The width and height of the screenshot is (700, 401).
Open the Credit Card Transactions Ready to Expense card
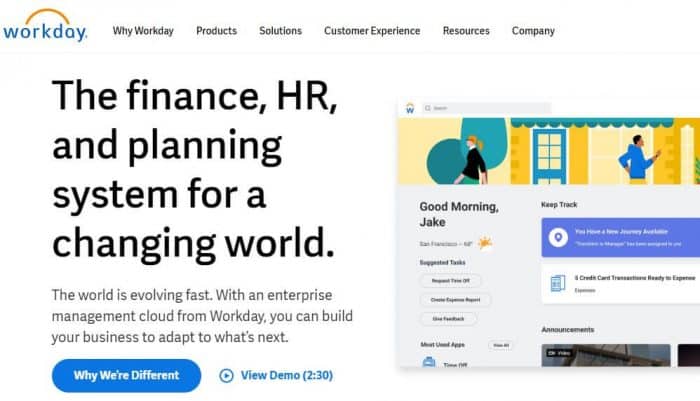(x=621, y=284)
